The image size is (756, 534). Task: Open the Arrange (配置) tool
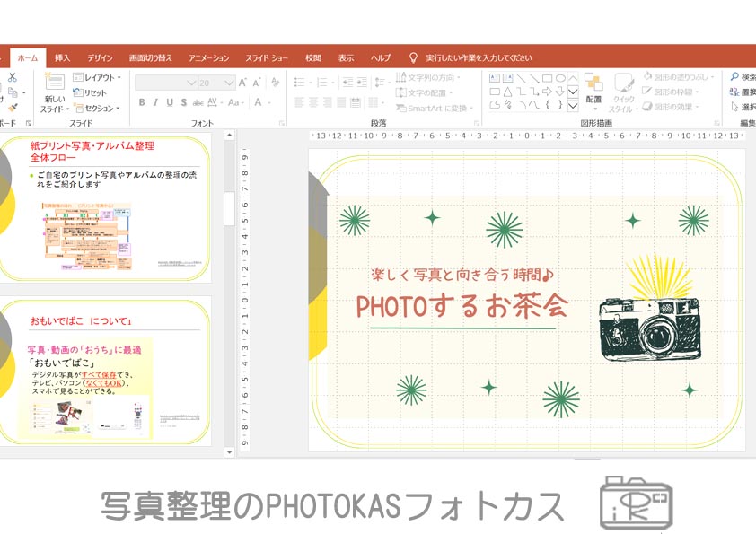point(593,90)
